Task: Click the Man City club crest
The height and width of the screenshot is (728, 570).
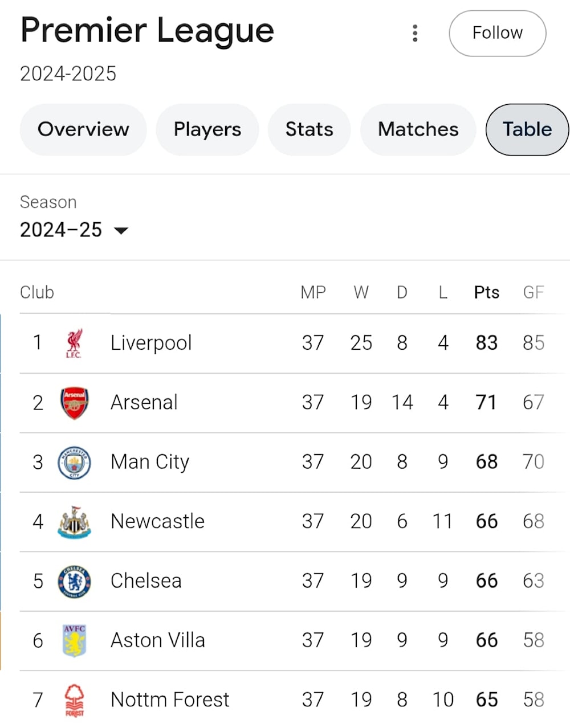Action: click(x=74, y=462)
